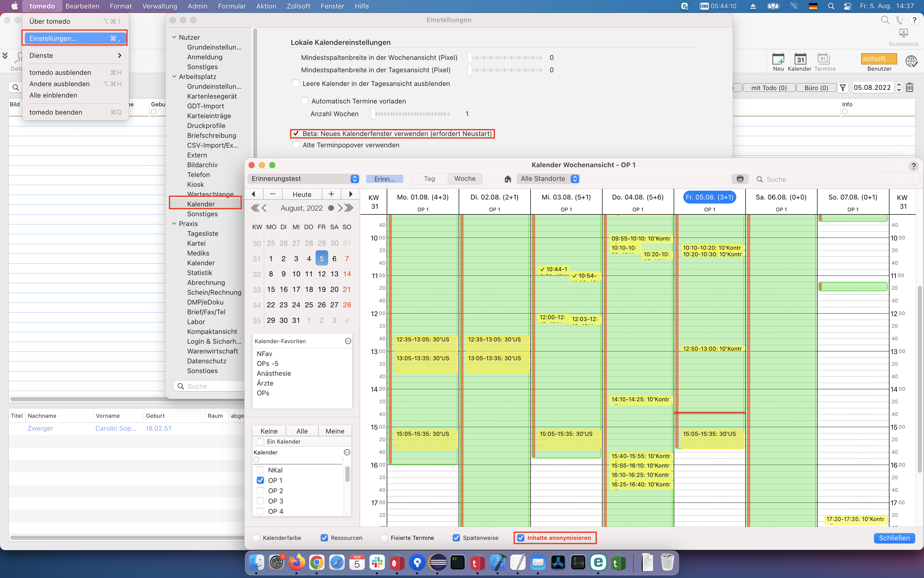924x578 pixels.
Task: Go to previous week arrow in calendar
Action: pyautogui.click(x=253, y=194)
